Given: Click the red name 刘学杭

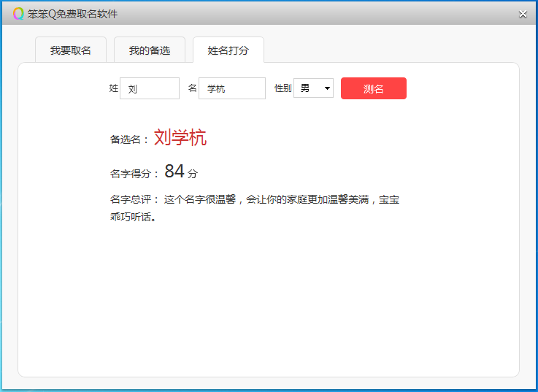Looking at the screenshot, I should 180,137.
